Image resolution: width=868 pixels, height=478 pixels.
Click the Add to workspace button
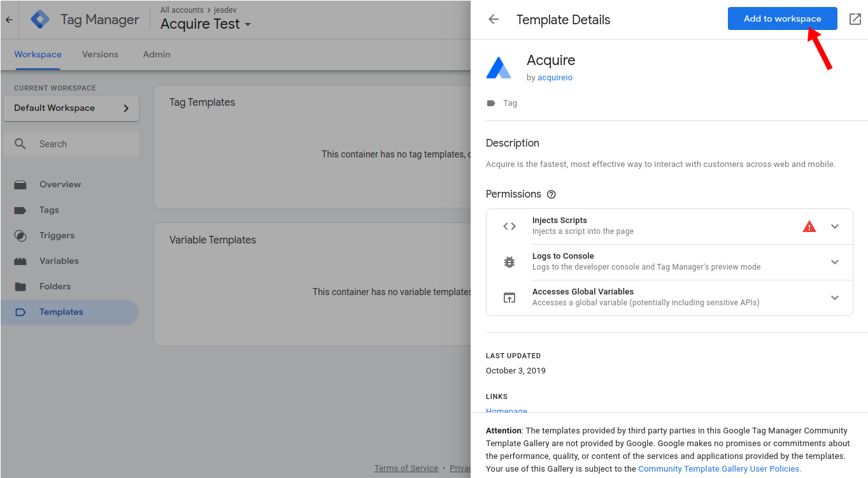pyautogui.click(x=782, y=19)
